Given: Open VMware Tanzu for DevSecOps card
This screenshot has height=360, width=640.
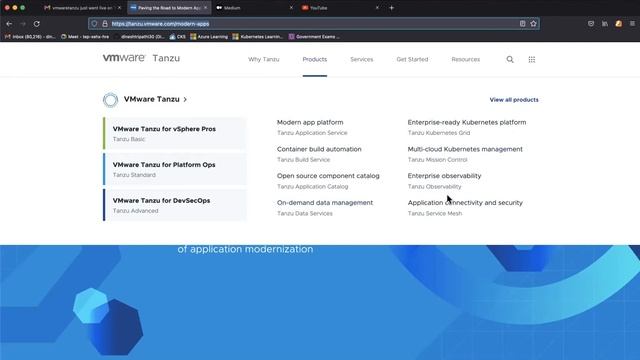Looking at the screenshot, I should 175,205.
